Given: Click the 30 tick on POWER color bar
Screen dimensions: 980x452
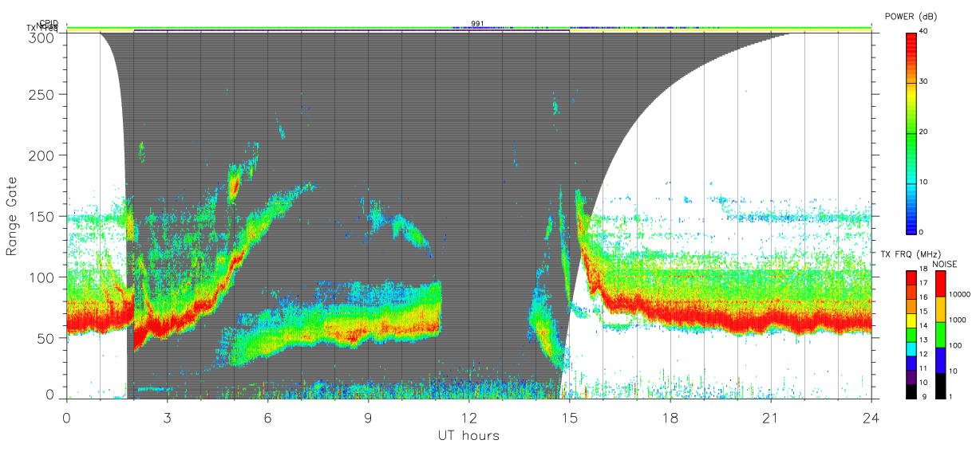Looking at the screenshot, I should pyautogui.click(x=923, y=82).
